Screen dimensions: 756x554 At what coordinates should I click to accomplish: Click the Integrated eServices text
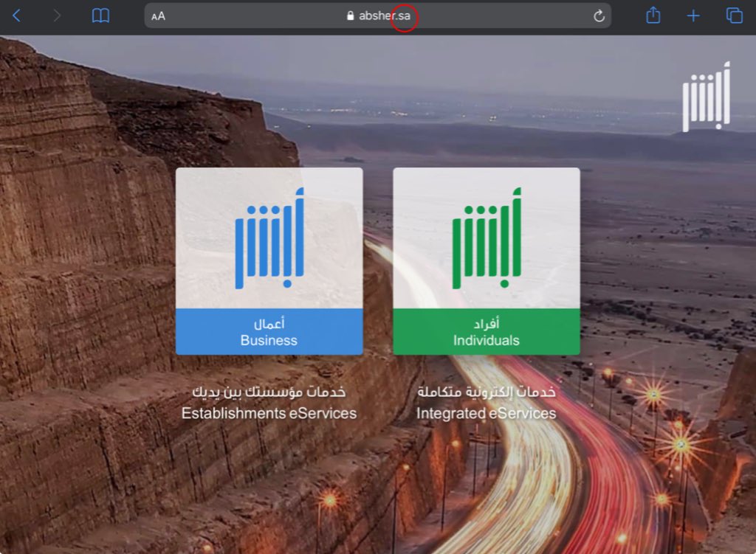487,413
